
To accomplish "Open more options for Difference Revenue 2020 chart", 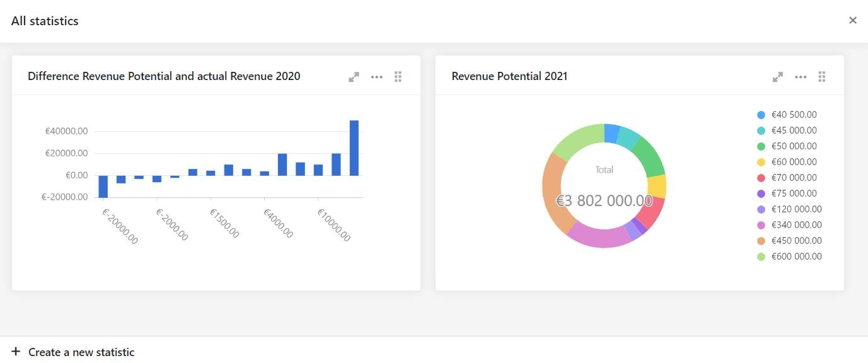I will [x=377, y=77].
